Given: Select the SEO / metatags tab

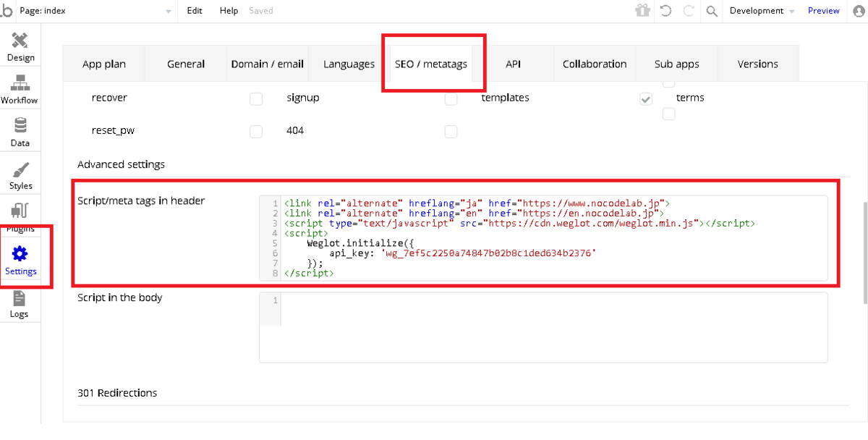Looking at the screenshot, I should (x=431, y=64).
